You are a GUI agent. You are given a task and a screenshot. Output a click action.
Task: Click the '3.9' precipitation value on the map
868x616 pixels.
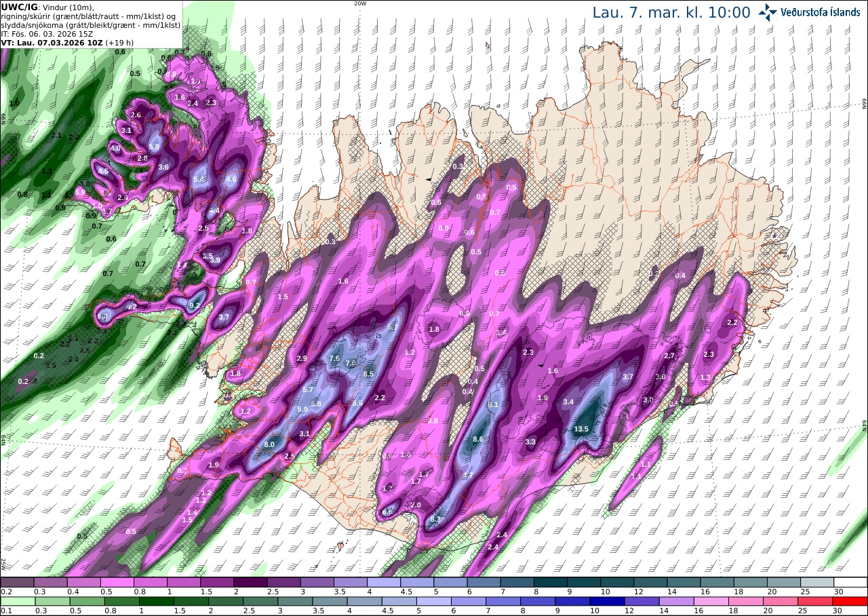215,260
